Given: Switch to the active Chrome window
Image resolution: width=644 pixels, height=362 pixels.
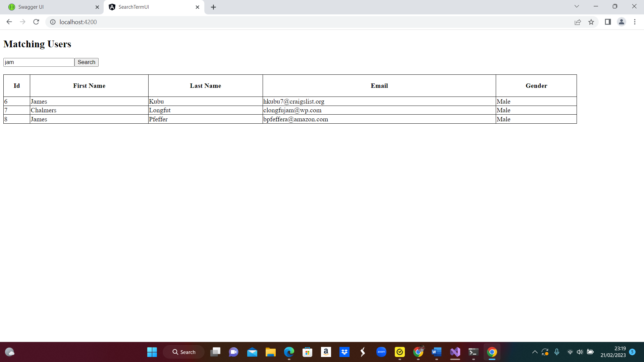Looking at the screenshot, I should tap(492, 352).
